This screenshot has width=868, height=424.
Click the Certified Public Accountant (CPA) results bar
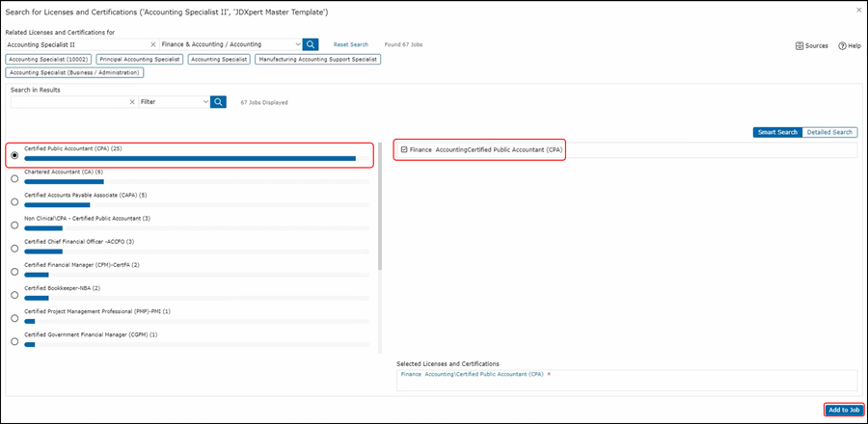(190, 158)
